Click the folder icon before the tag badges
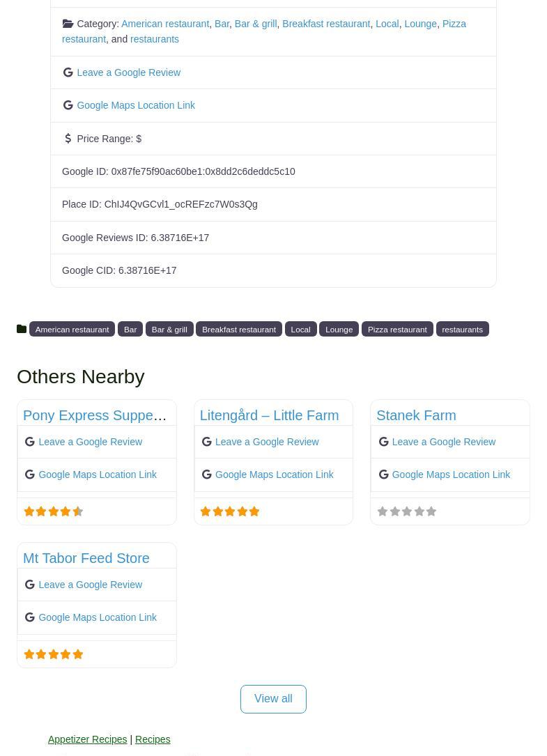The width and height of the screenshot is (547, 756). (22, 329)
